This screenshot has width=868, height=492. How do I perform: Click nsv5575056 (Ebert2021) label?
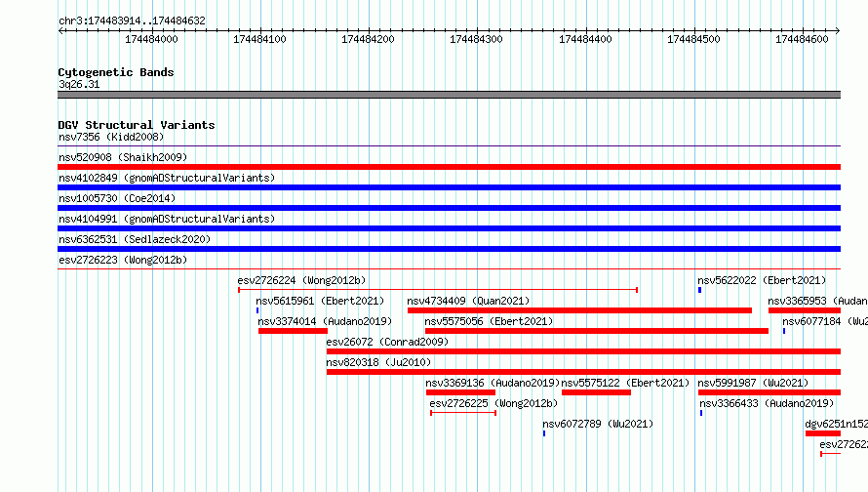(x=489, y=321)
